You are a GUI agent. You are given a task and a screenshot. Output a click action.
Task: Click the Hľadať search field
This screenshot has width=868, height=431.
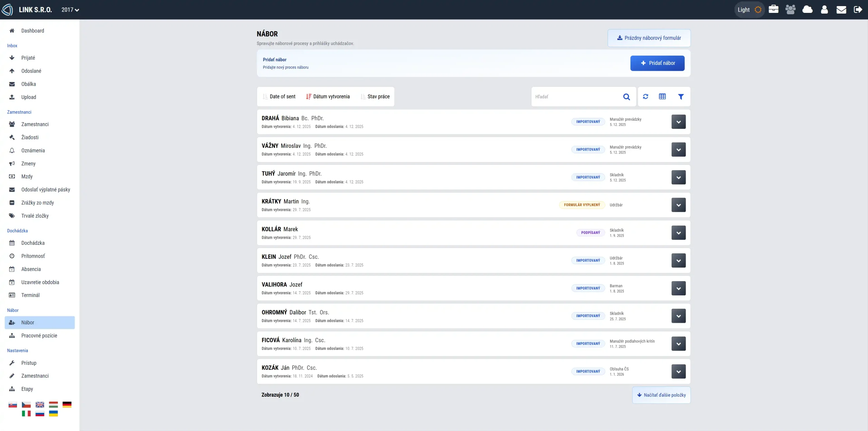click(x=576, y=97)
